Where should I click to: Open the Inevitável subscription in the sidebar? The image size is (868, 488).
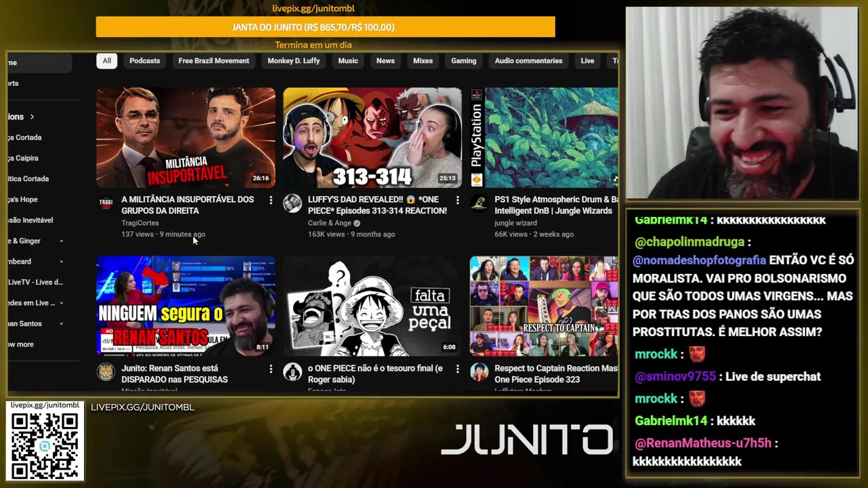(x=31, y=220)
